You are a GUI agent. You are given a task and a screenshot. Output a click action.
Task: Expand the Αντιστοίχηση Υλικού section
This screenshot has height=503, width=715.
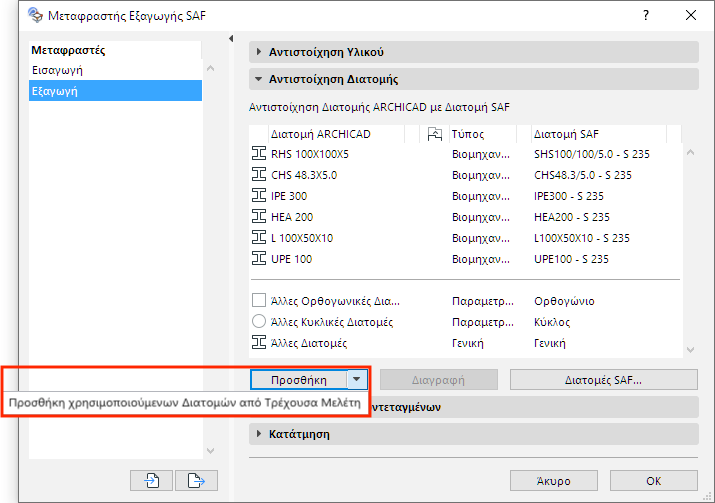click(259, 52)
